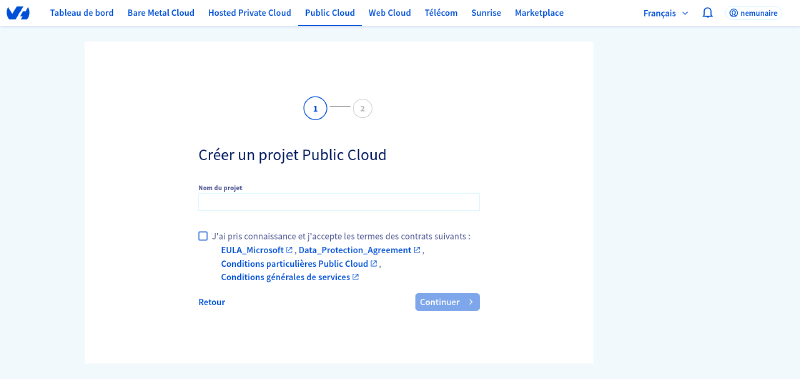Click the Continuer button
Viewport: 800px width, 379px height.
click(447, 302)
